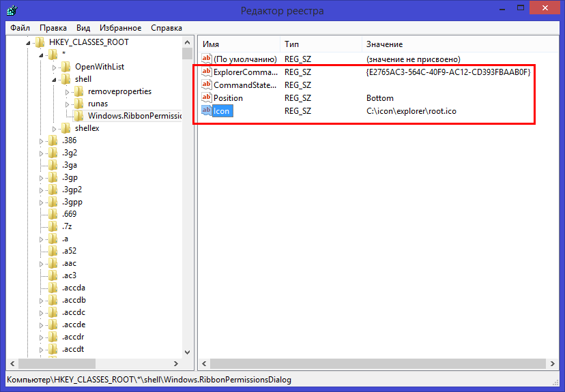Click string icon of the Icon value
565x392 pixels.
(x=207, y=110)
